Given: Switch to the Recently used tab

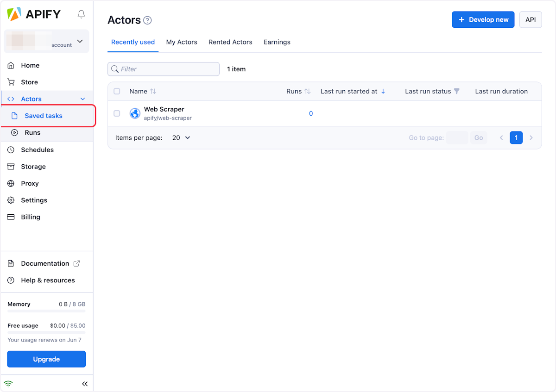Looking at the screenshot, I should pos(133,42).
